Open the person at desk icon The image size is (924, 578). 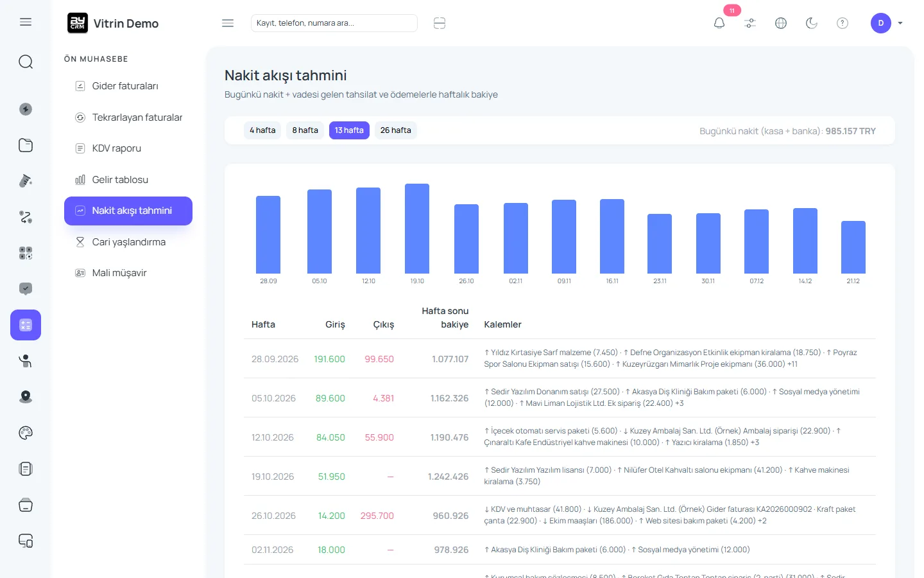(x=26, y=361)
